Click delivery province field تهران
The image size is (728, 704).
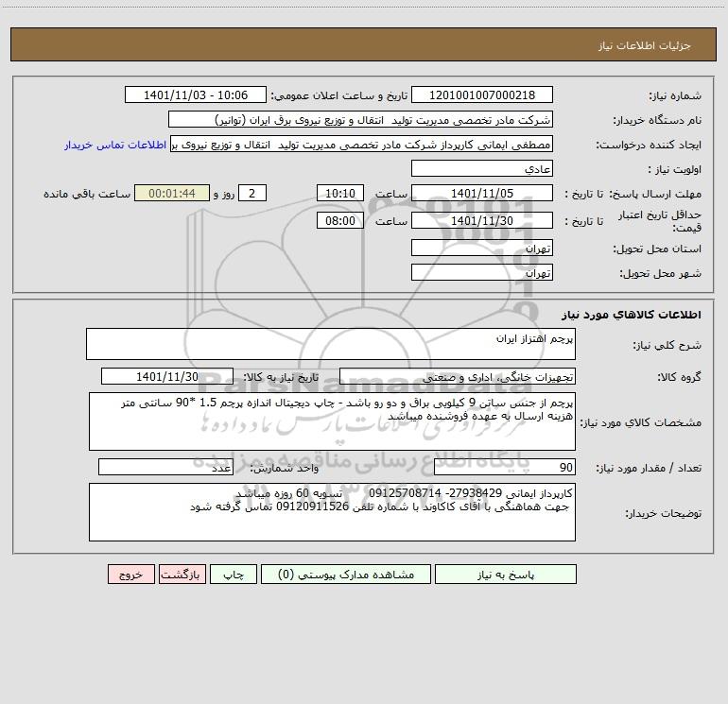482,249
